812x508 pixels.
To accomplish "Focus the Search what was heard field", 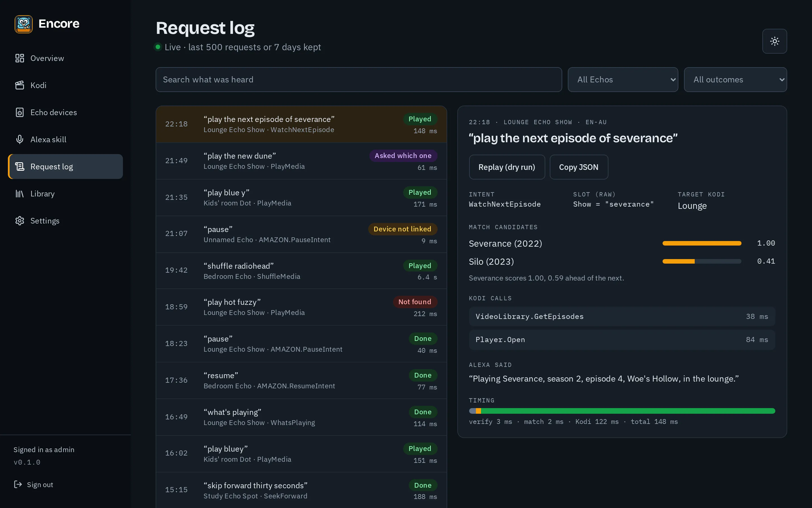I will (x=359, y=80).
